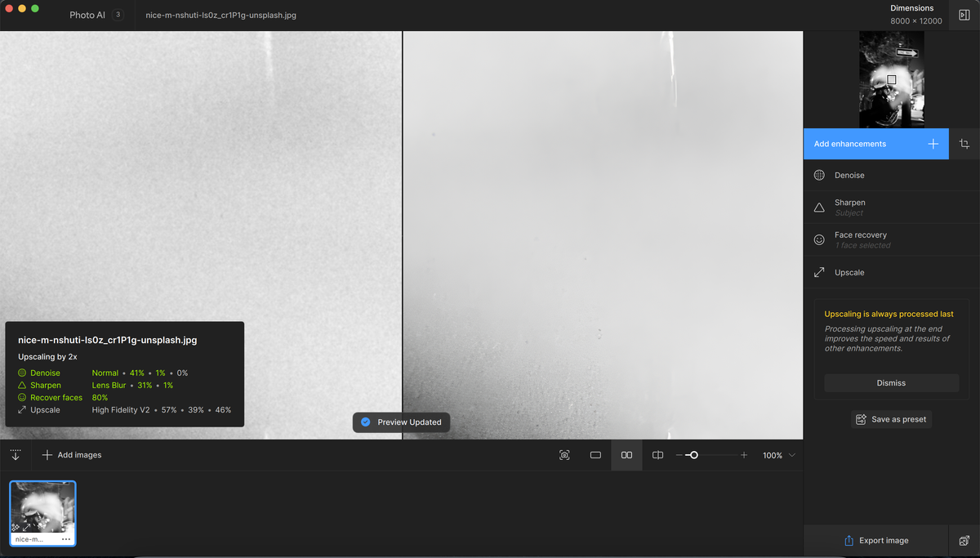Activate the crop tool icon

pyautogui.click(x=964, y=144)
